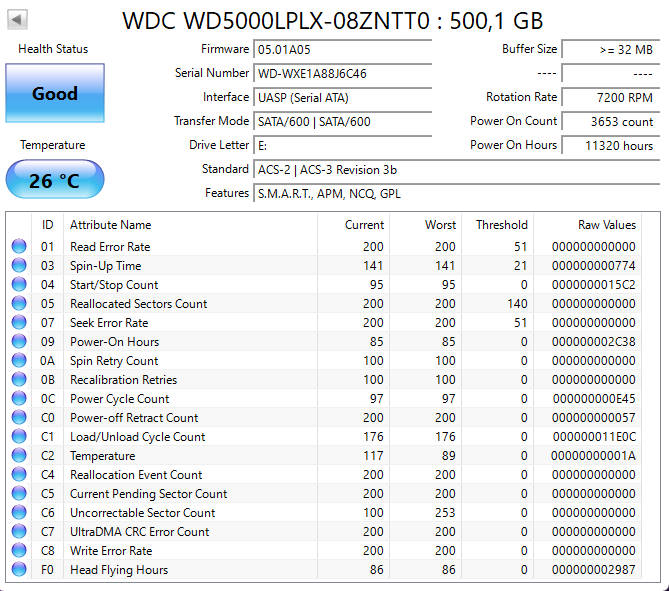The height and width of the screenshot is (591, 669).
Task: Click the status icon next to Power-On Hours
Action: [x=18, y=342]
